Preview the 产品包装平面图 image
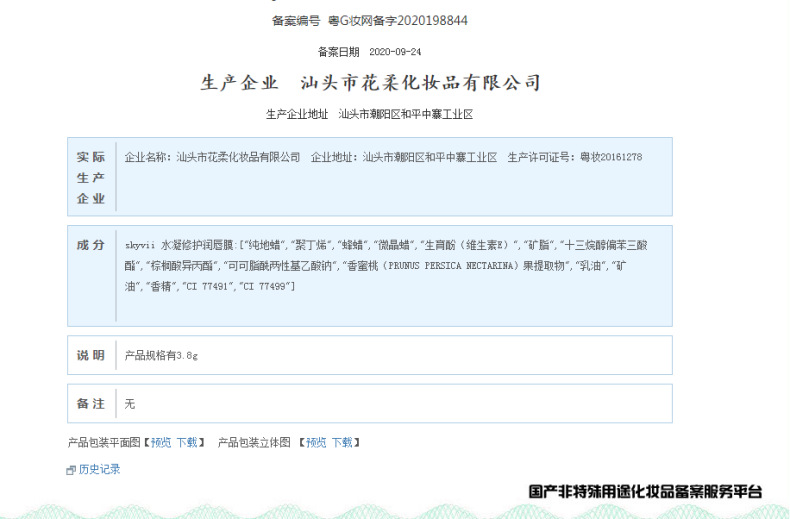Screen dimensions: 790x519 point(161,442)
